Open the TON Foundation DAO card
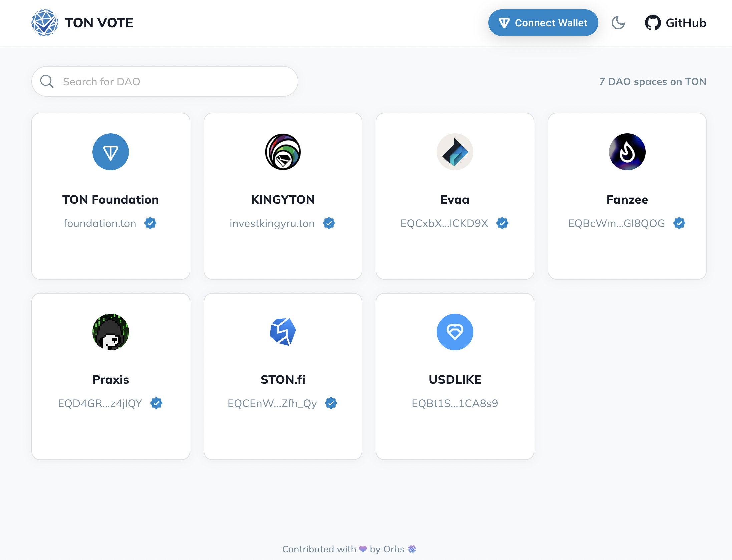Screen dimensions: 732x560 (x=111, y=196)
